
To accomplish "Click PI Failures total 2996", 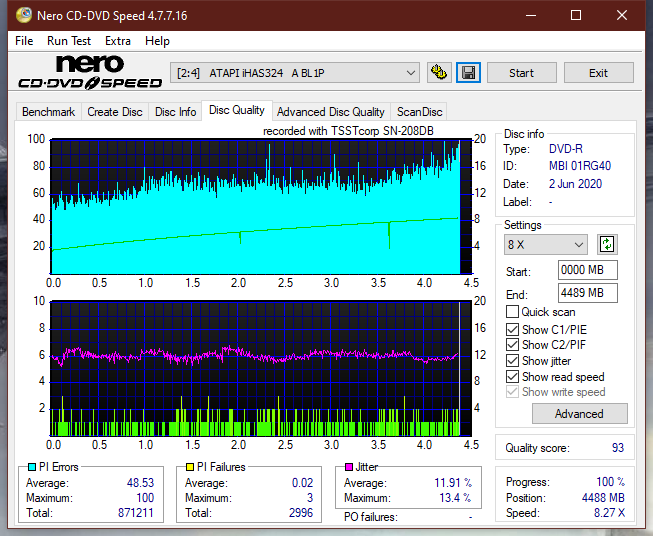I will point(301,513).
